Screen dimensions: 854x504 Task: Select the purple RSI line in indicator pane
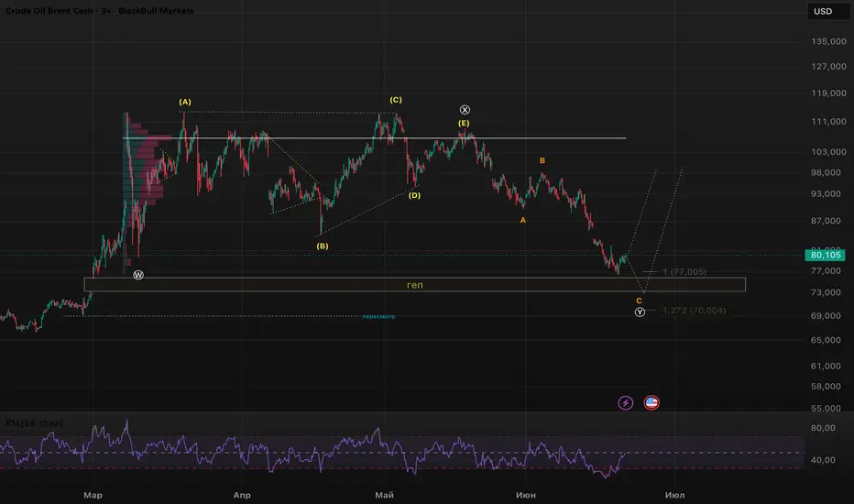pos(313,450)
